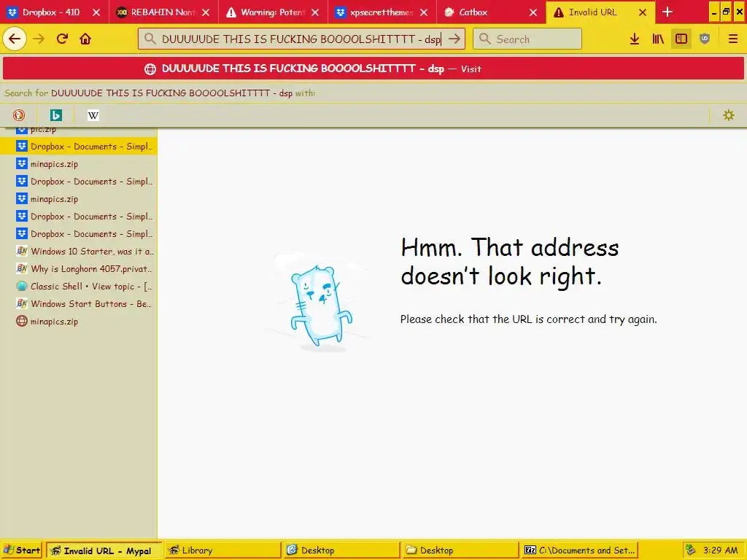Screen dimensions: 747x560
Task: Open minapics.zip entry with globe icon
Action: [x=79, y=322]
